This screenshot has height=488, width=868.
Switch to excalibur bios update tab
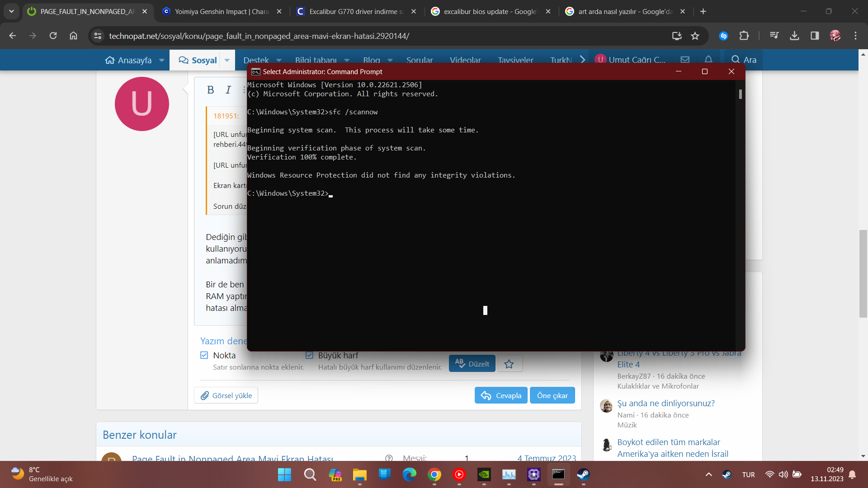(490, 11)
